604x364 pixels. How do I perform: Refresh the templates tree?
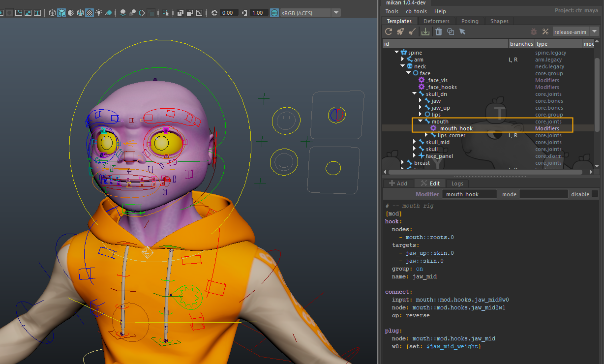click(x=389, y=31)
